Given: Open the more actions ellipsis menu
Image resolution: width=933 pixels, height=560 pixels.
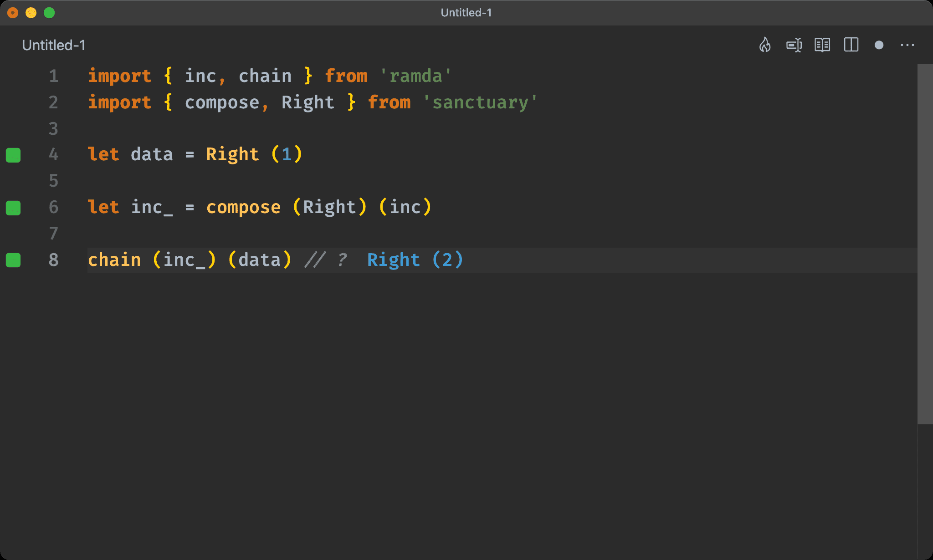Looking at the screenshot, I should click(907, 45).
